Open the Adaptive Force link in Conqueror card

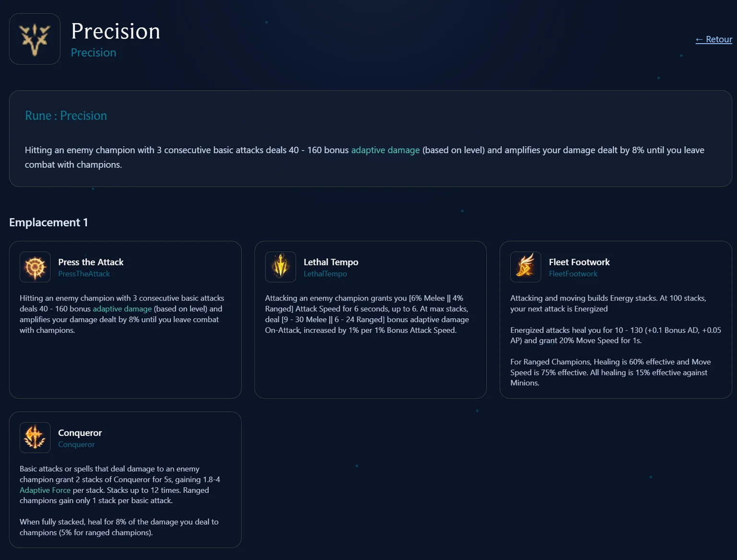click(x=45, y=490)
